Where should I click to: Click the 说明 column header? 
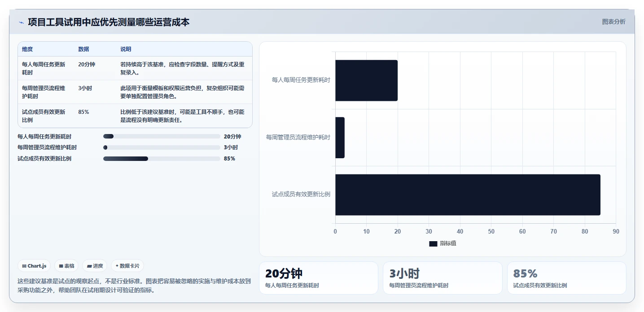[x=126, y=49]
